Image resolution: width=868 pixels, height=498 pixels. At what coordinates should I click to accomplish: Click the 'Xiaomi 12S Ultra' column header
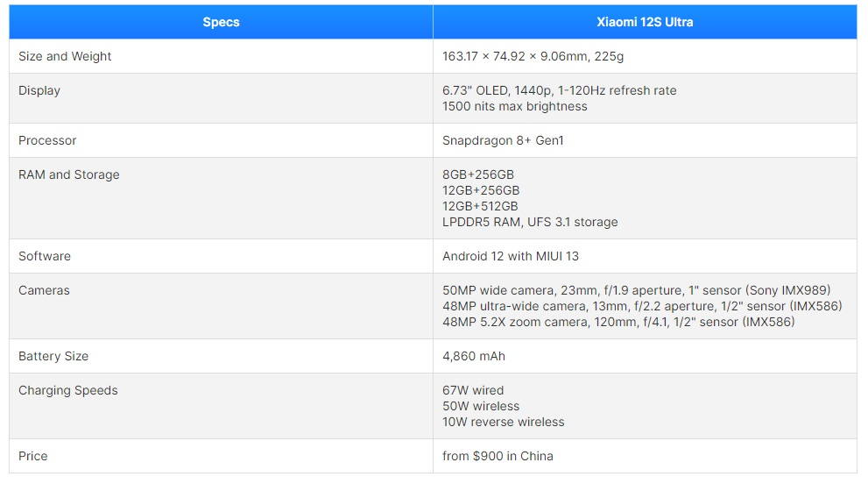pos(645,22)
